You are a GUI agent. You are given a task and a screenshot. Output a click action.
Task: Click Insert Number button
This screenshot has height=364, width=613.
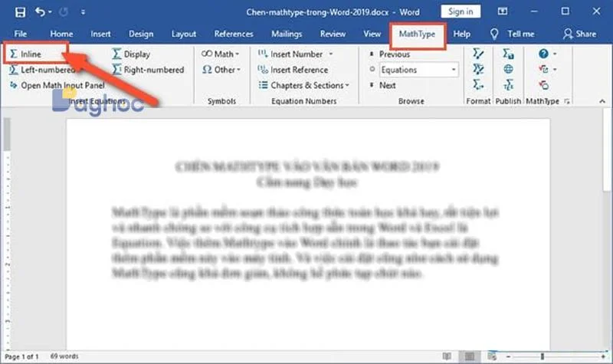point(290,54)
